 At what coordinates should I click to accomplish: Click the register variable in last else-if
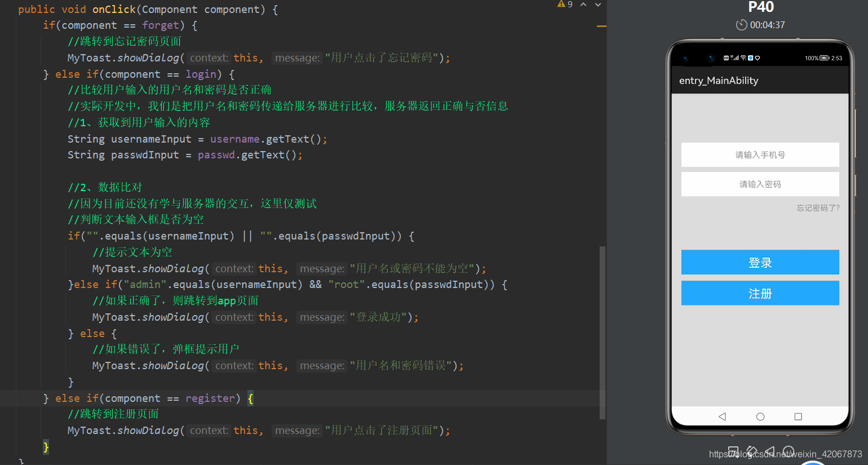pyautogui.click(x=210, y=398)
